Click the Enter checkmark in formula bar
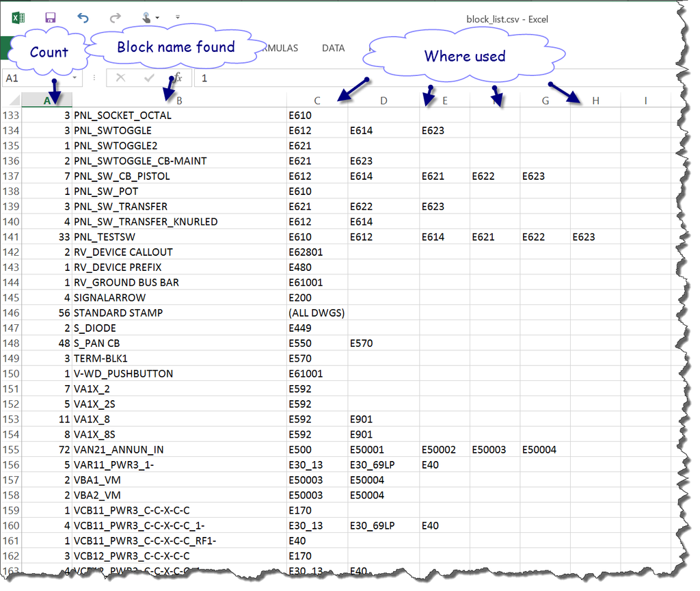Viewport: 700px width, 591px height. tap(149, 78)
